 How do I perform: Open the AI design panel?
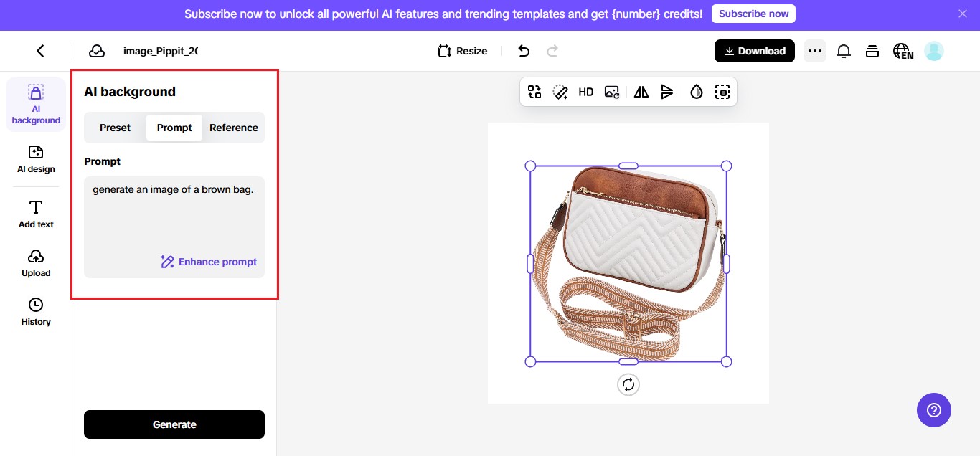(x=35, y=159)
